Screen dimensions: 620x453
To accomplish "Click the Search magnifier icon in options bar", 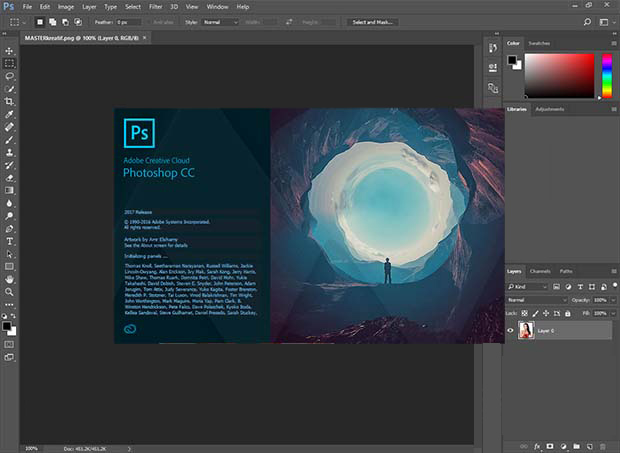I will (587, 22).
